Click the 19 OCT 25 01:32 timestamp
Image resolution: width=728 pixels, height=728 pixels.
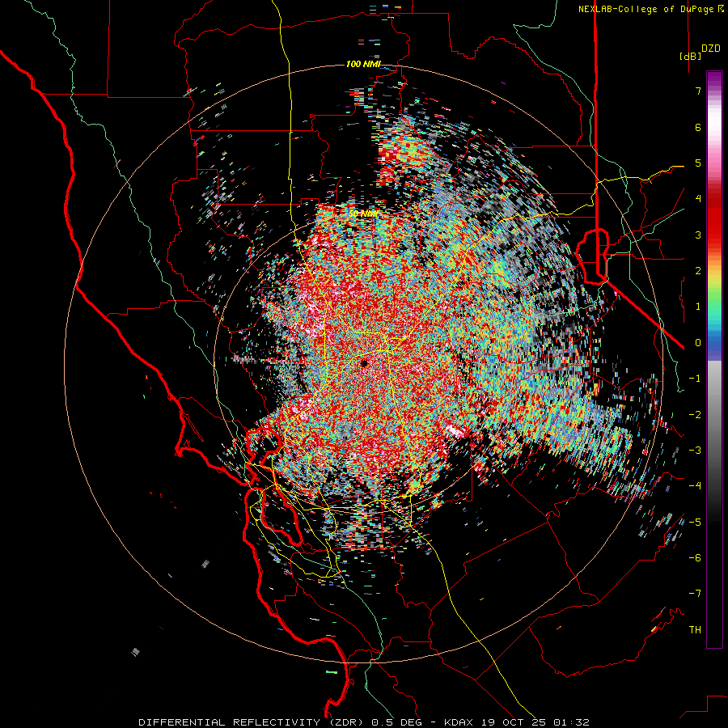(x=535, y=722)
